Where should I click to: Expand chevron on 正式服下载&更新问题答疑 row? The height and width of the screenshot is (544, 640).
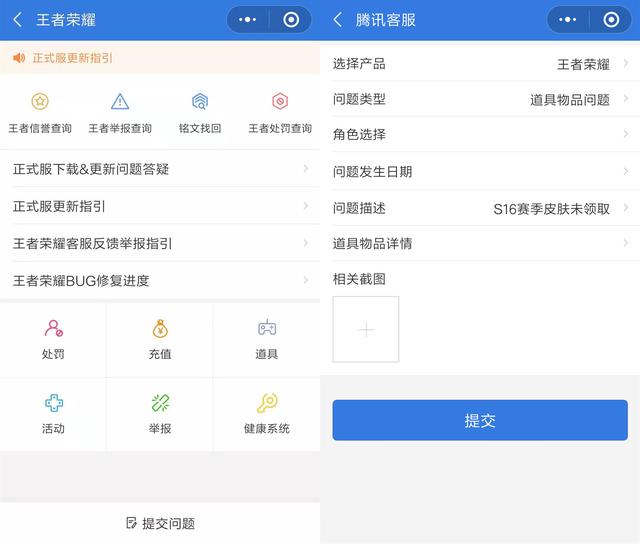click(x=306, y=169)
